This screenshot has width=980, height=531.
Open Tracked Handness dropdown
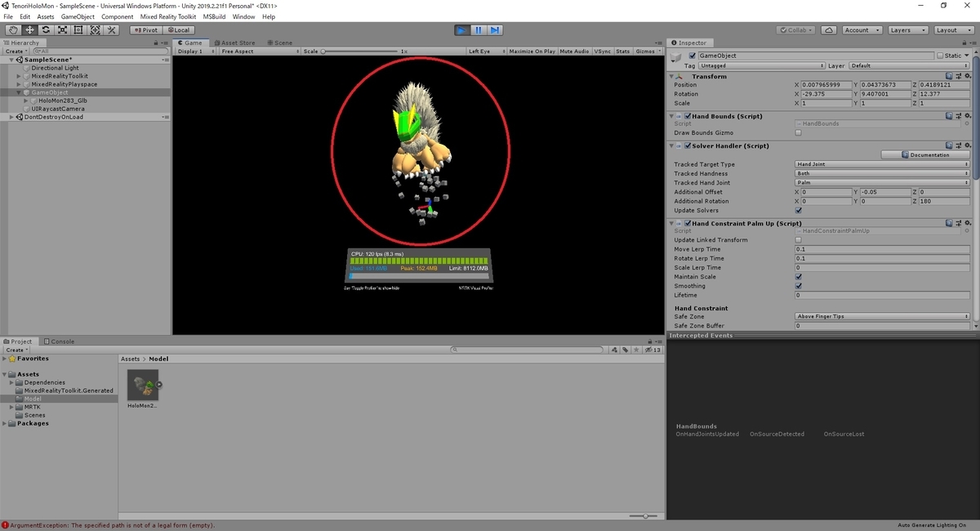882,173
